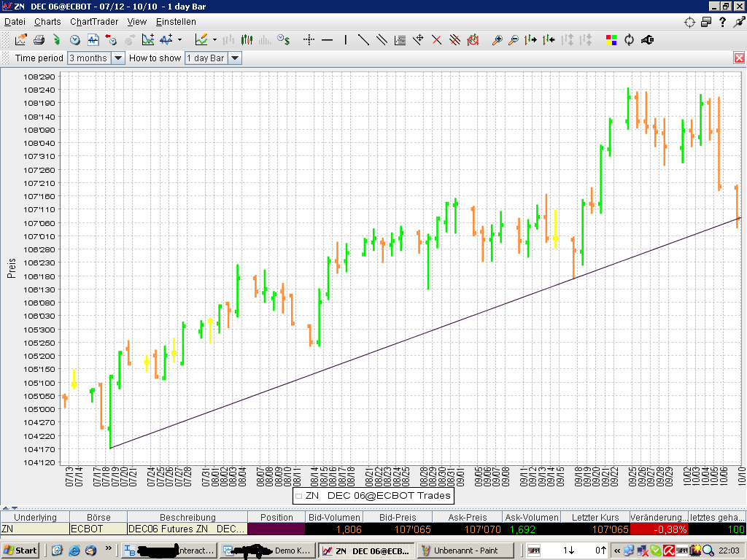Screen dimensions: 747x560
Task: Select the diagonal trendline tool
Action: point(363,40)
